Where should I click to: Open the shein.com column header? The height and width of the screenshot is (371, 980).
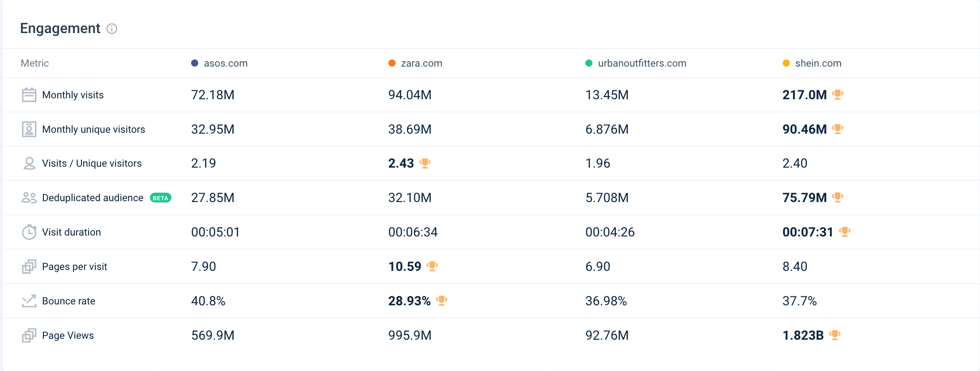(x=818, y=63)
